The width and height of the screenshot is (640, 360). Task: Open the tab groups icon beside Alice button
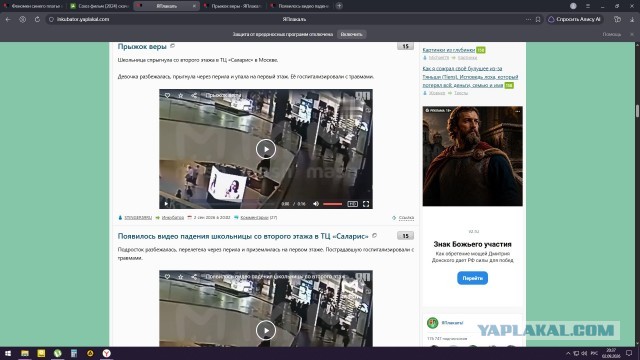(x=618, y=19)
